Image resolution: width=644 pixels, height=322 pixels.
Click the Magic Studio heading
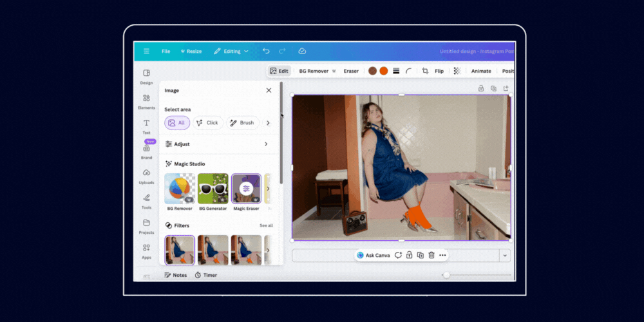tap(189, 164)
